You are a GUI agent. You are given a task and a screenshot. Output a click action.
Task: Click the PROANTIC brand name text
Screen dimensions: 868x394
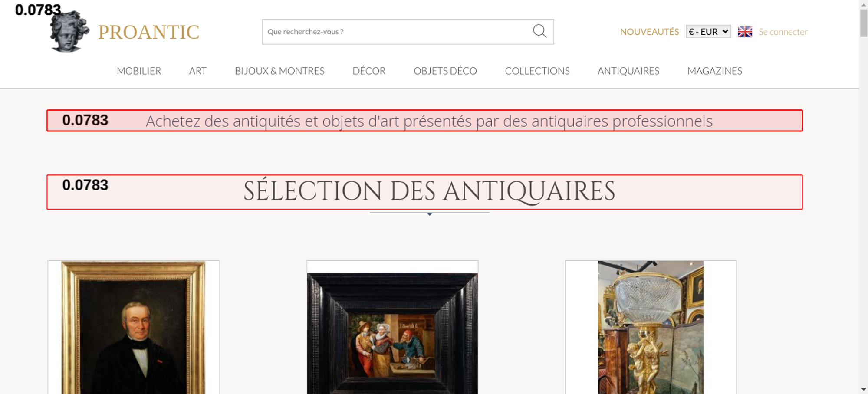point(148,32)
